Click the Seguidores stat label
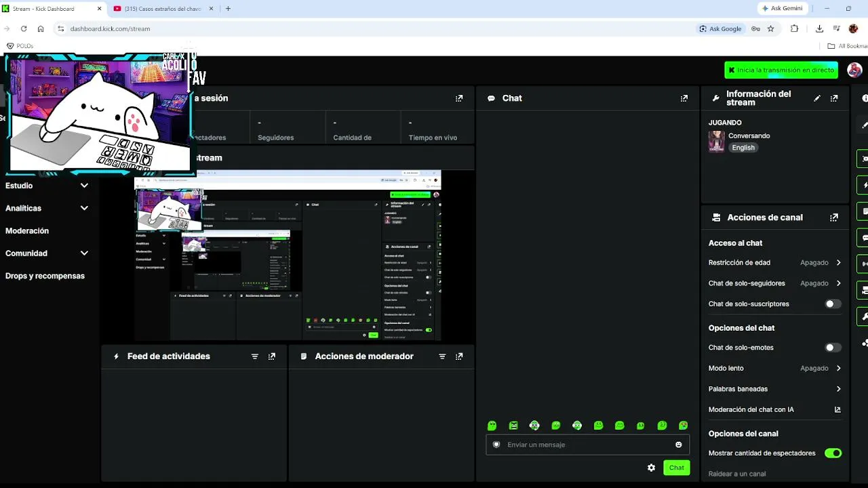The image size is (868, 488). click(x=276, y=138)
